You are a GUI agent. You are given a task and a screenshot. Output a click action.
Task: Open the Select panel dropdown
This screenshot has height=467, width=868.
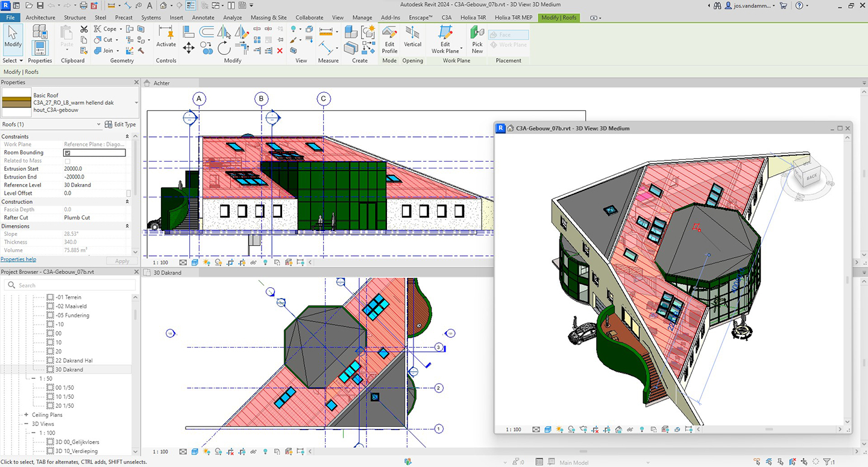(12, 60)
